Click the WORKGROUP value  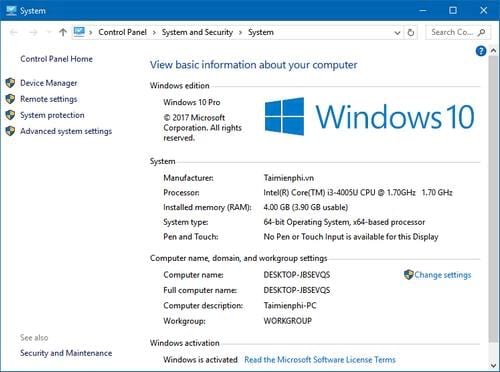click(288, 321)
